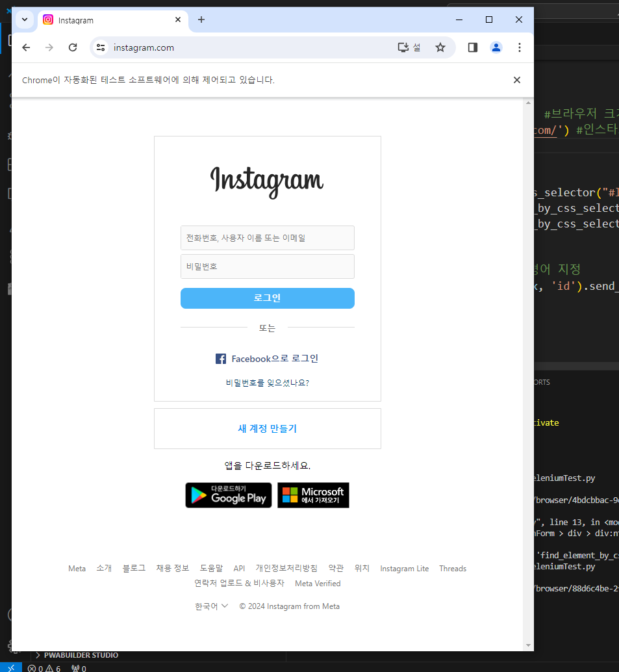Expand PWABUILDER STUDIO section in VS Code

pos(77,655)
